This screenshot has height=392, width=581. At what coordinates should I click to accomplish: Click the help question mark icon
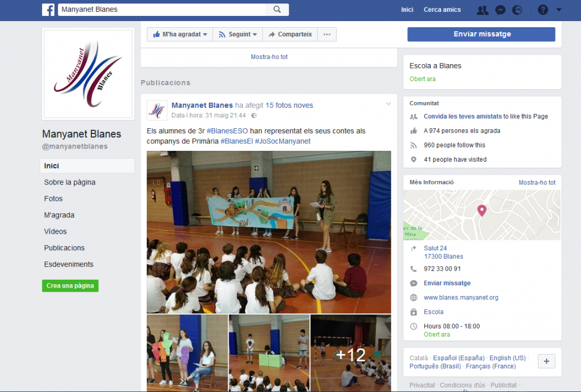click(543, 10)
